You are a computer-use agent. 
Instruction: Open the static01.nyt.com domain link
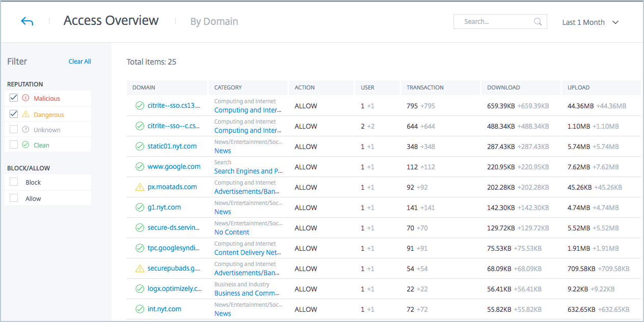(172, 147)
